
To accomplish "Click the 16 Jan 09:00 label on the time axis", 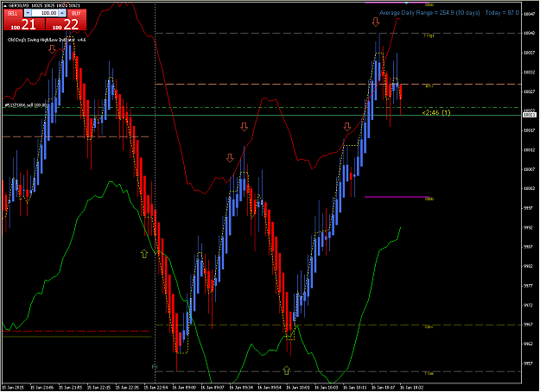I will point(184,388).
